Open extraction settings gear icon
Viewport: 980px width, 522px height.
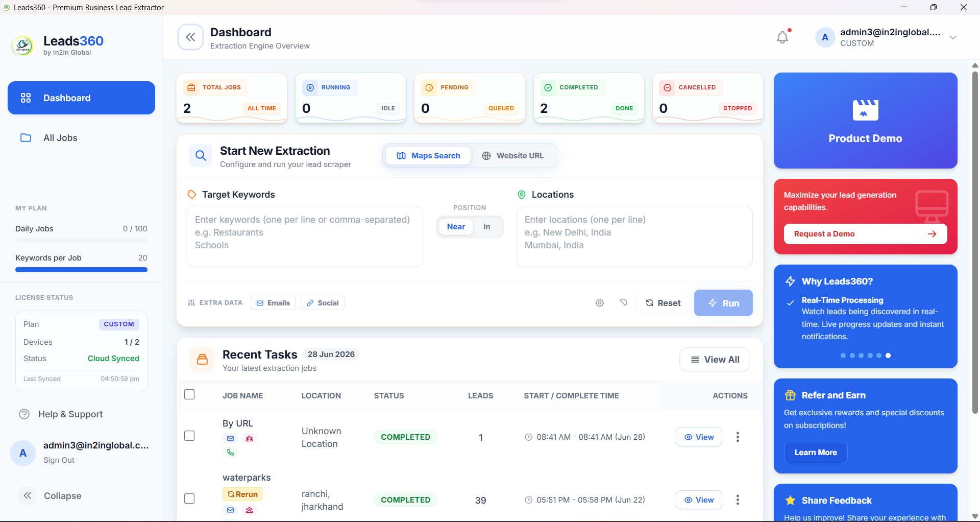600,303
